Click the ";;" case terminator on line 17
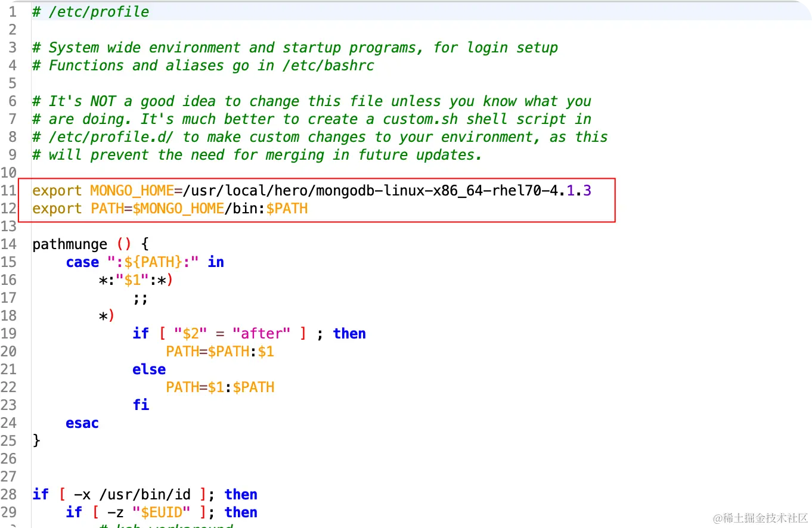The image size is (812, 528). pos(141,298)
